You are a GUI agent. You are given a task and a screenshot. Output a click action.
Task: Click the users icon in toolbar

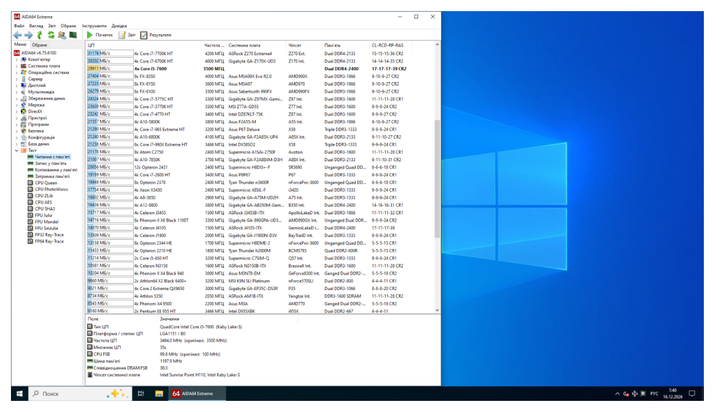(62, 35)
